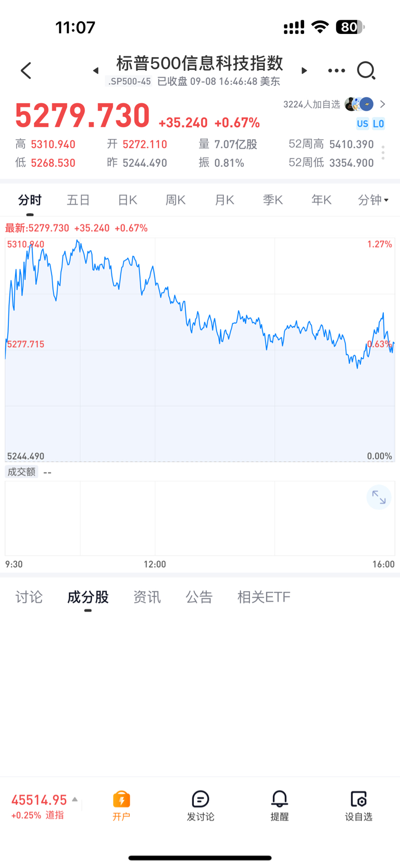Switch to the 讨论 discussion tab
The image size is (400, 868).
click(x=29, y=597)
